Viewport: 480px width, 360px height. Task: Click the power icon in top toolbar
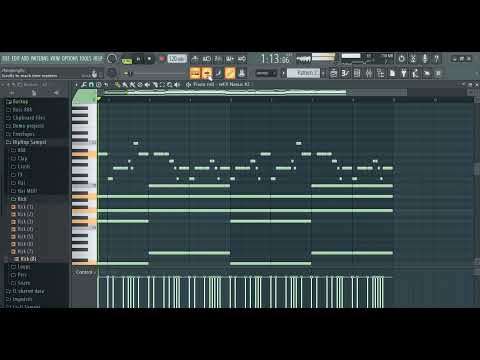click(x=402, y=59)
